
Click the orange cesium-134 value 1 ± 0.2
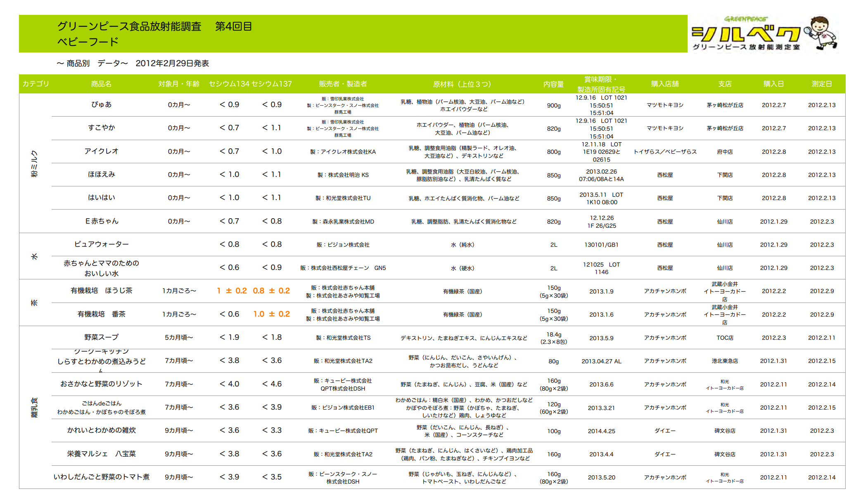click(x=232, y=291)
